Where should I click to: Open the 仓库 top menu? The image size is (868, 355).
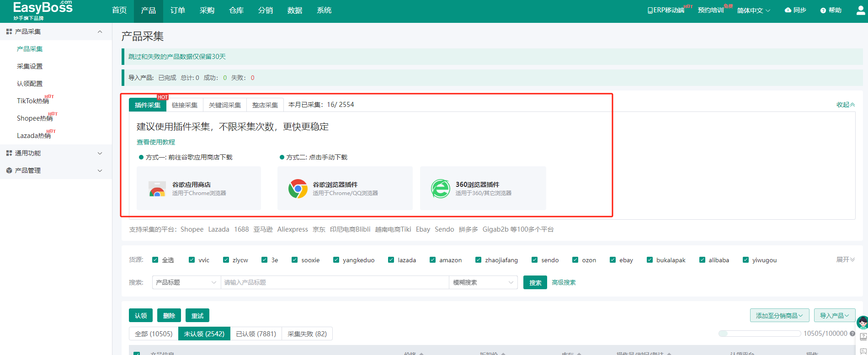(236, 11)
